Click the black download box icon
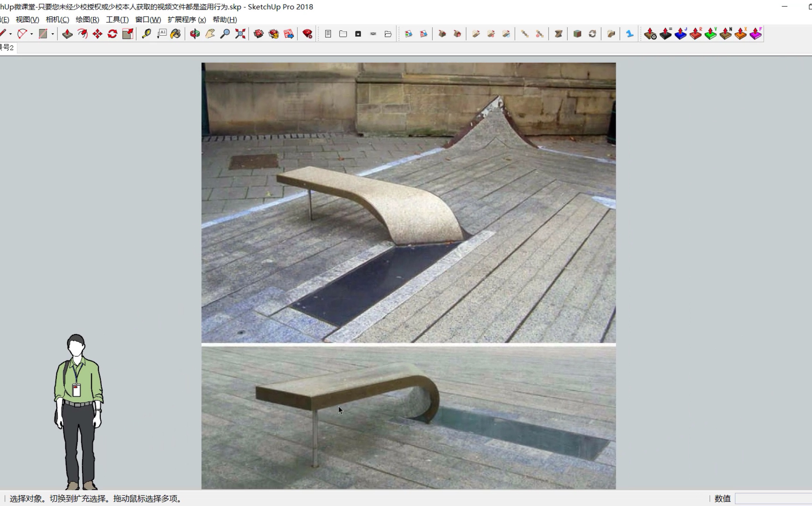 [358, 34]
